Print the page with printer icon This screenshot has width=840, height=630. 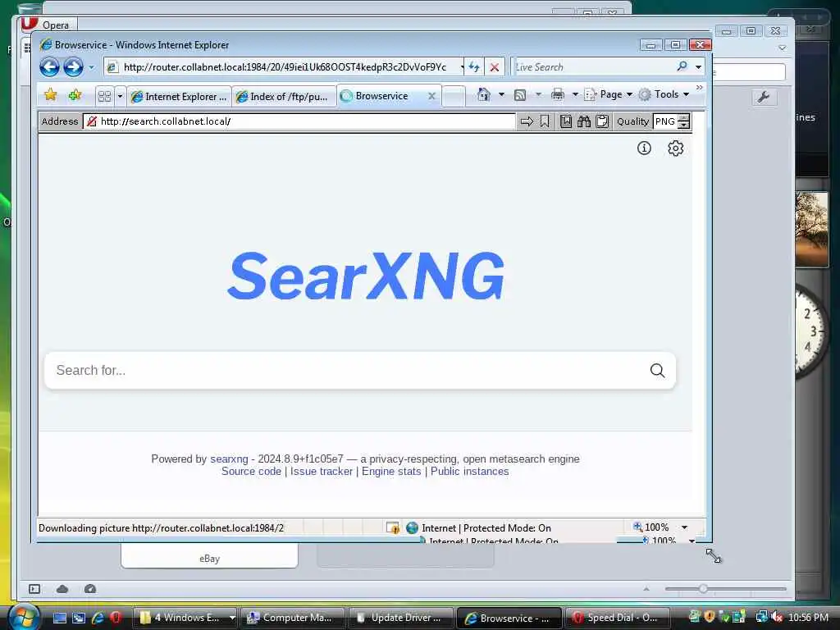pos(558,95)
